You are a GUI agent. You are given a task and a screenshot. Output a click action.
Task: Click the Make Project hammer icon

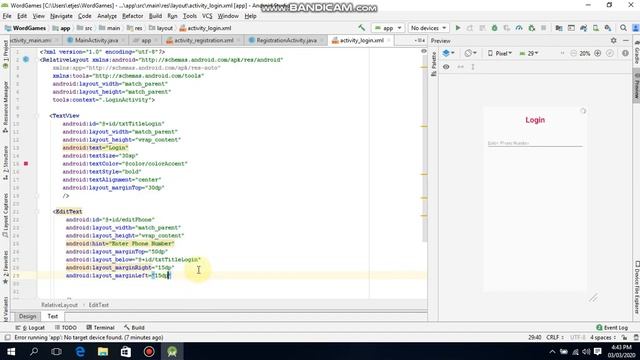click(x=362, y=28)
